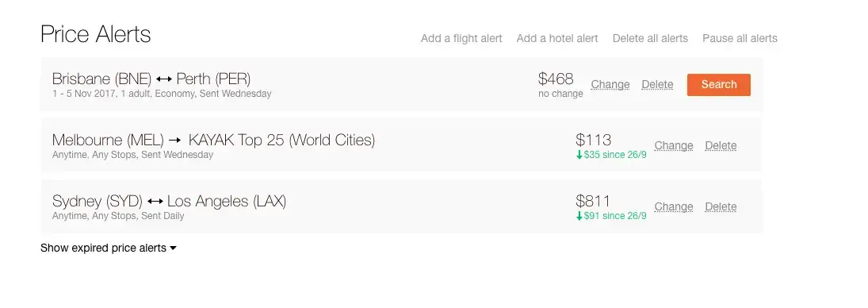This screenshot has width=868, height=308.
Task: Open Add a flight alert
Action: 461,38
